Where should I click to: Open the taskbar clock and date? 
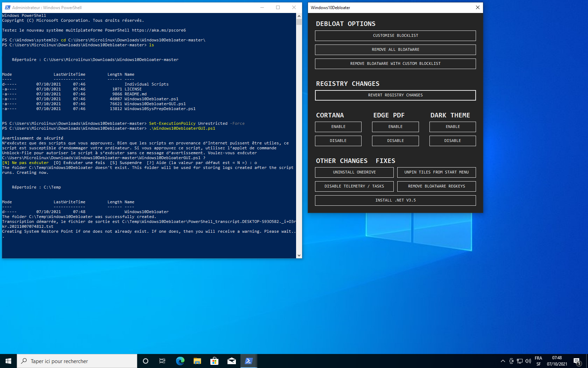pos(557,361)
